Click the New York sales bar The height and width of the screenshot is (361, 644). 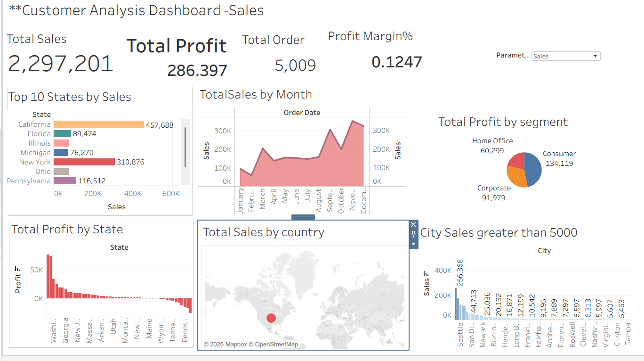[x=84, y=162]
